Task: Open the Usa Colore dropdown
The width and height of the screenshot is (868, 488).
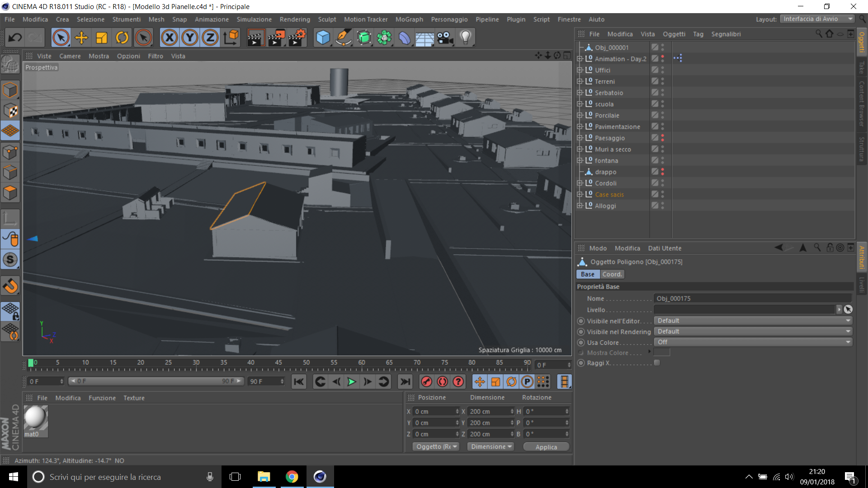Action: 753,342
